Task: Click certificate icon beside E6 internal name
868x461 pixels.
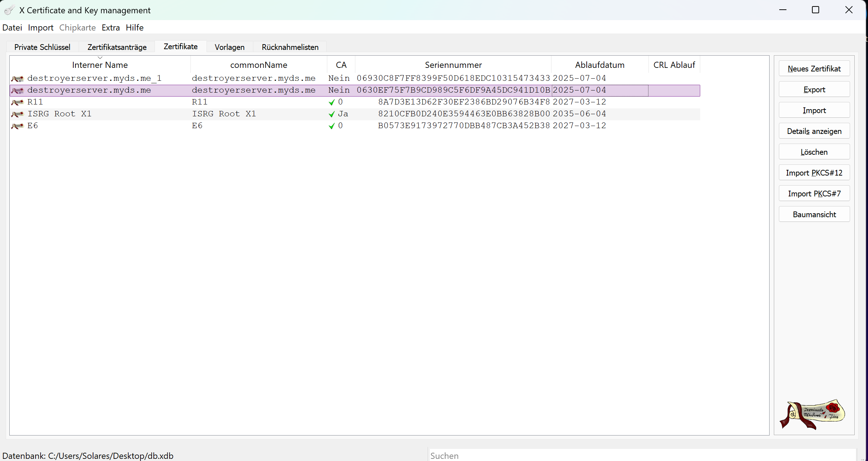Action: tap(17, 126)
